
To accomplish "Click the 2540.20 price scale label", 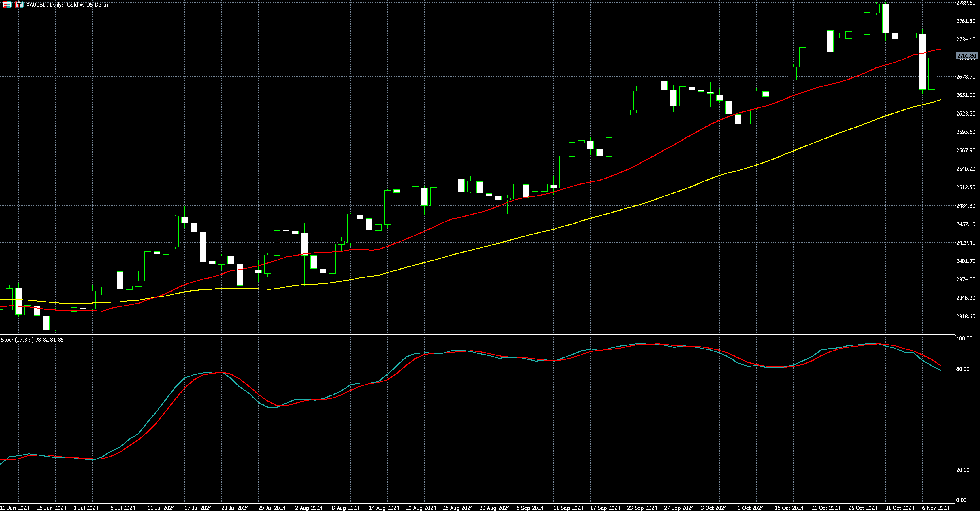I will (x=966, y=169).
